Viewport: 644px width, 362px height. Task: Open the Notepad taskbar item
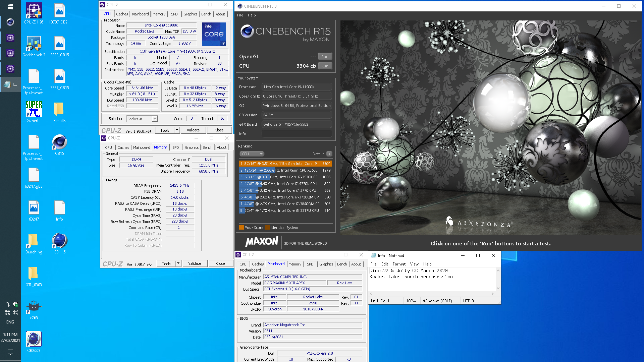point(10,84)
